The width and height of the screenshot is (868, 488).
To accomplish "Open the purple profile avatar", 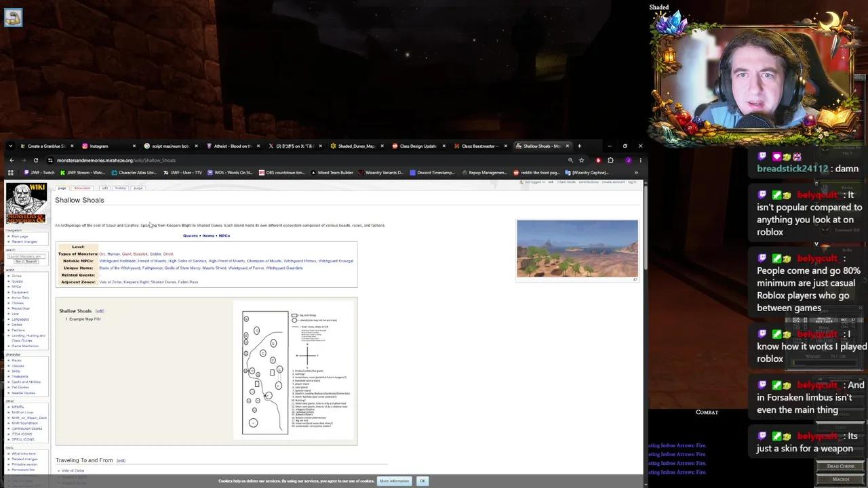I will click(629, 161).
